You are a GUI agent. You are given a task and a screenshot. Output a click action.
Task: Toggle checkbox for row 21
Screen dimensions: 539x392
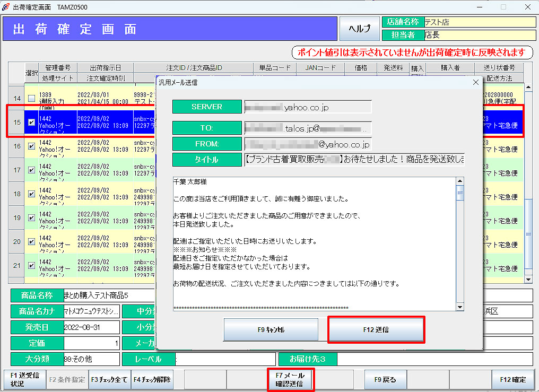tap(31, 265)
